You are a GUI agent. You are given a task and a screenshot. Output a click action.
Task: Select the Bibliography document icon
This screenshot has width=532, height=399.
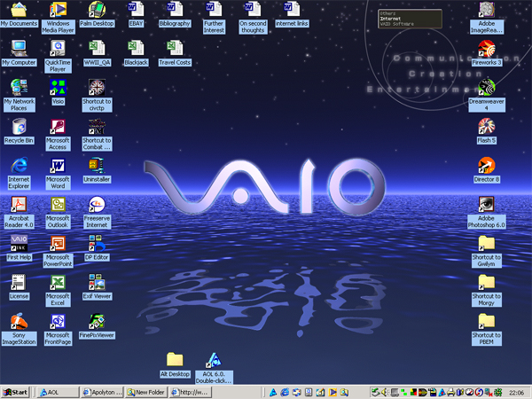click(x=175, y=10)
